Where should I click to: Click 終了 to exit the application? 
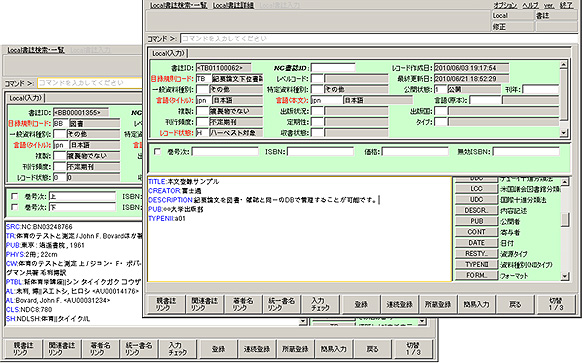[x=566, y=5]
